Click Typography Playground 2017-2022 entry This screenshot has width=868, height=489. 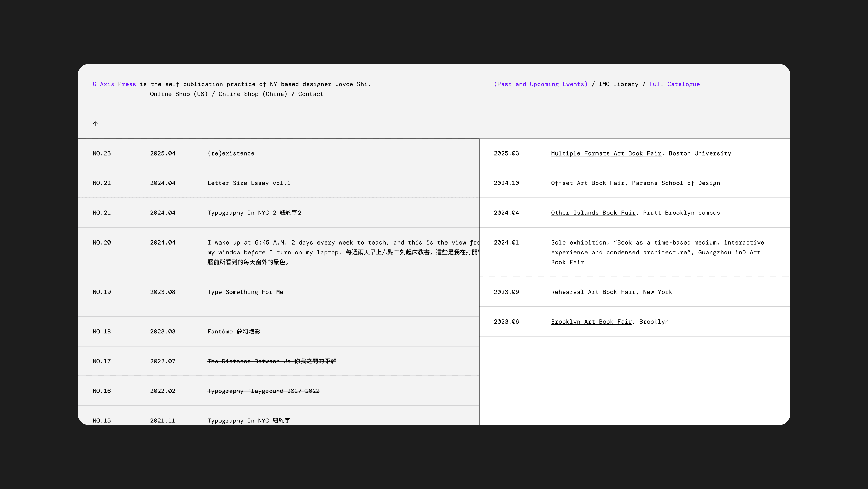pos(263,391)
